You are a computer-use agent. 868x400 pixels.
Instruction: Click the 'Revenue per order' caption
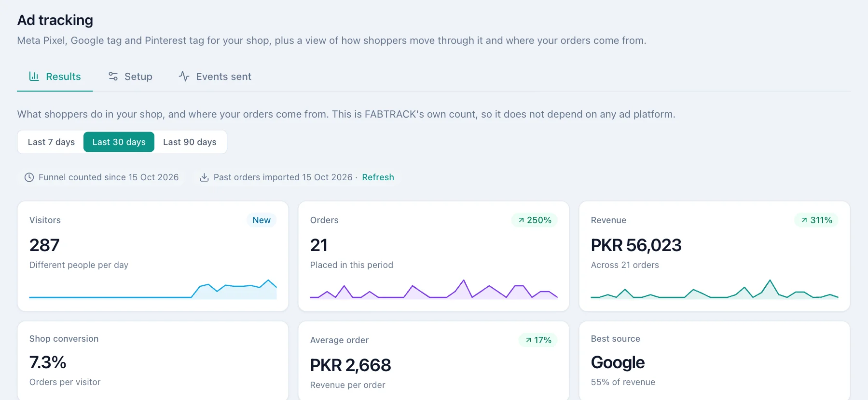point(347,385)
